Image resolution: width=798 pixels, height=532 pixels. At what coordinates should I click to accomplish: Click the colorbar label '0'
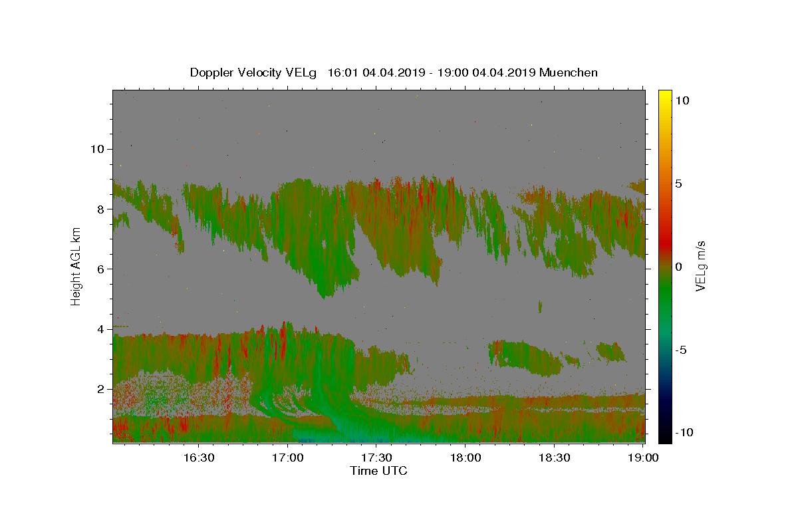pos(678,267)
